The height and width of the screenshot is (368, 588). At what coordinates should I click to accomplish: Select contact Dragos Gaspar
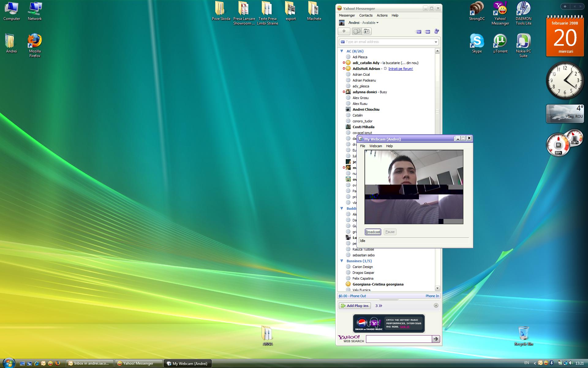coord(363,273)
